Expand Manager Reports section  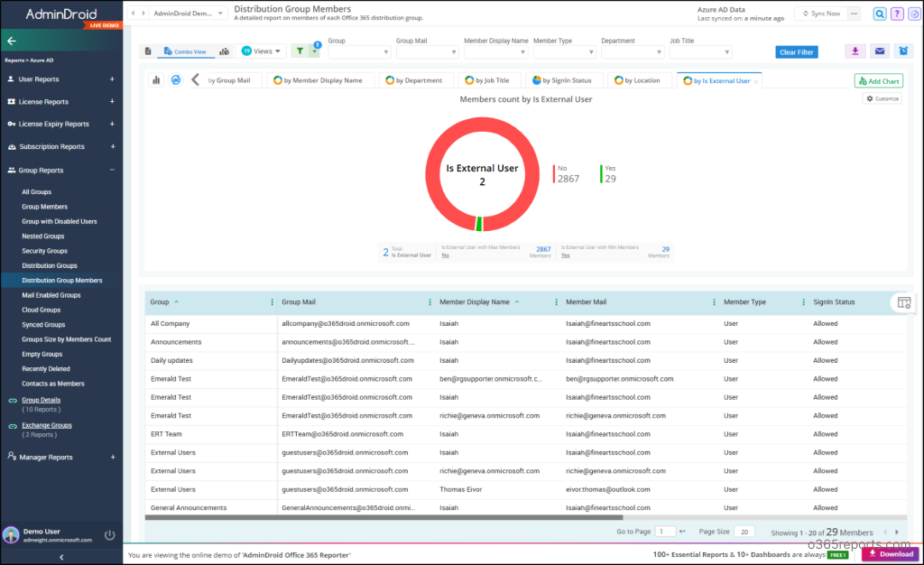(x=112, y=458)
